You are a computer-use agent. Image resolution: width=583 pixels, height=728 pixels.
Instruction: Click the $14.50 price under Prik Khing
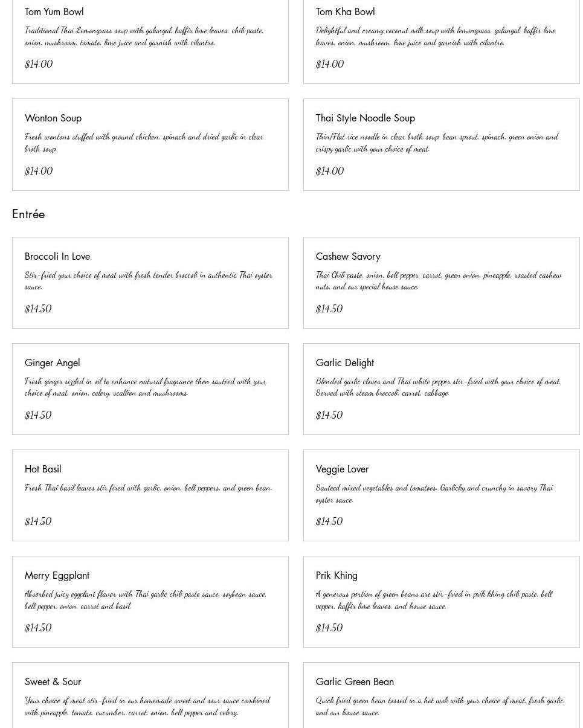(329, 628)
